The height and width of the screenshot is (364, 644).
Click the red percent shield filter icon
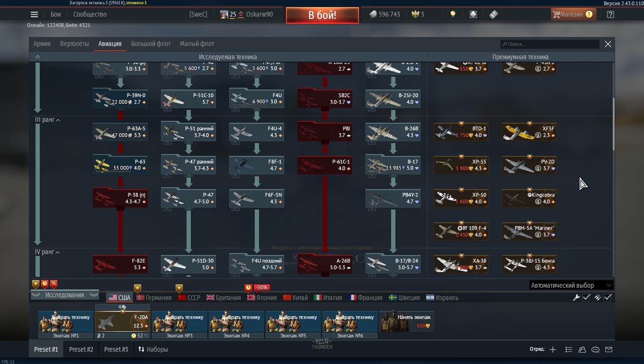click(54, 284)
